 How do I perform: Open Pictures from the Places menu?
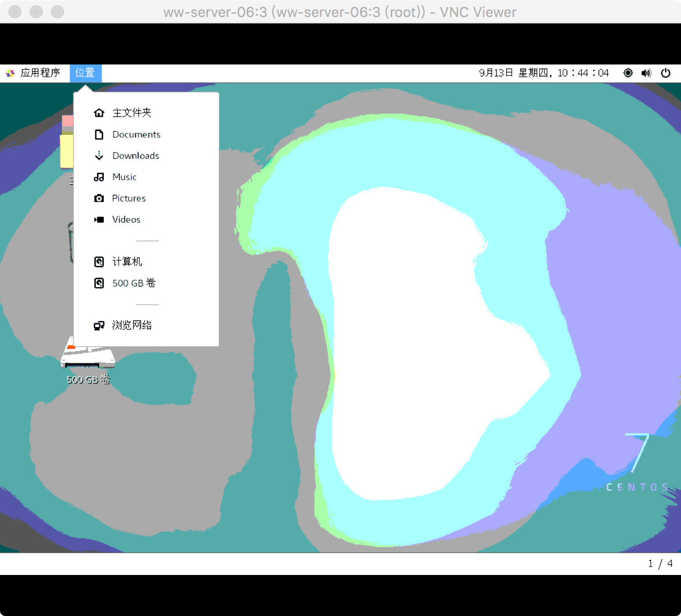click(146, 198)
